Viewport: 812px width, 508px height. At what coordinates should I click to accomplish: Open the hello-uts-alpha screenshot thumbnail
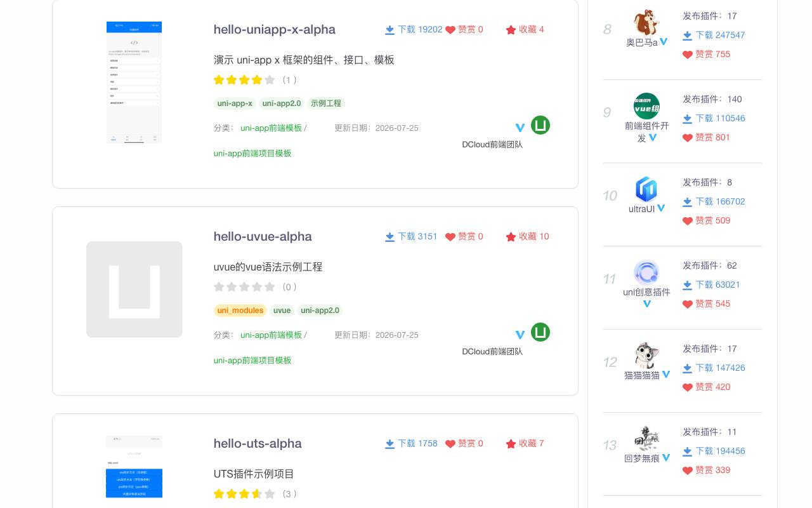[x=134, y=467]
